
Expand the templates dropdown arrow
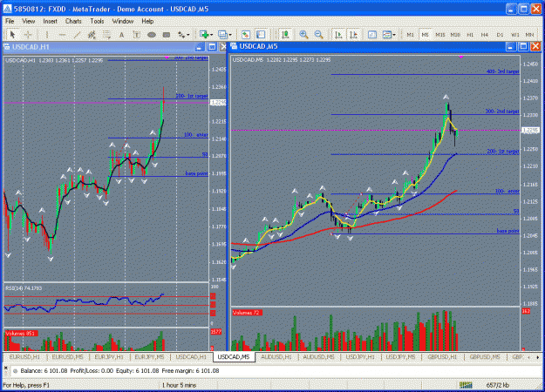(x=394, y=35)
